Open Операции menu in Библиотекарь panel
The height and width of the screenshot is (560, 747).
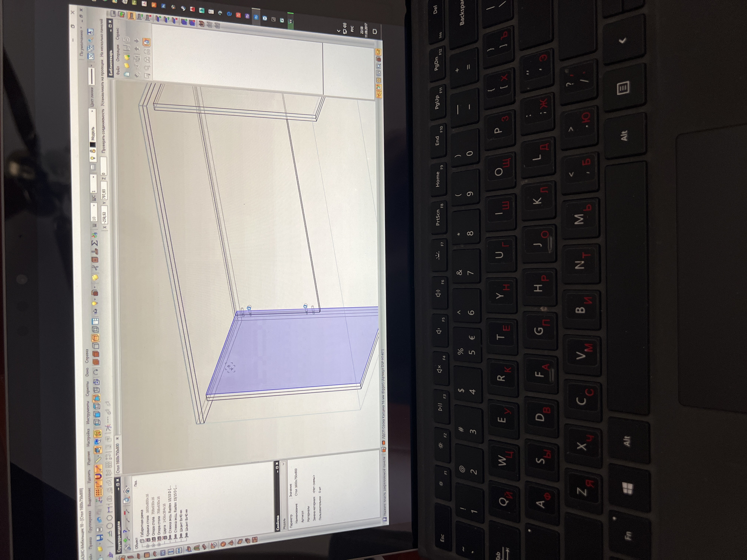point(118,53)
